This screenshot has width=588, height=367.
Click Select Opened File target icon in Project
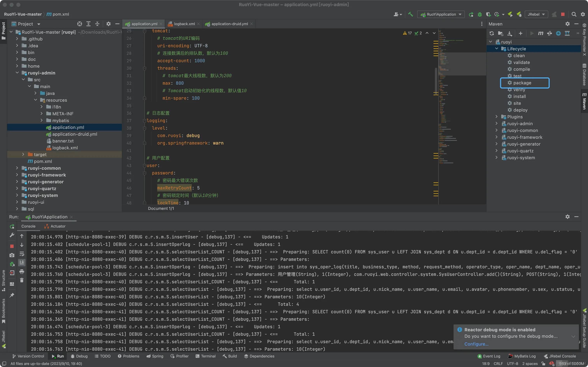point(80,24)
